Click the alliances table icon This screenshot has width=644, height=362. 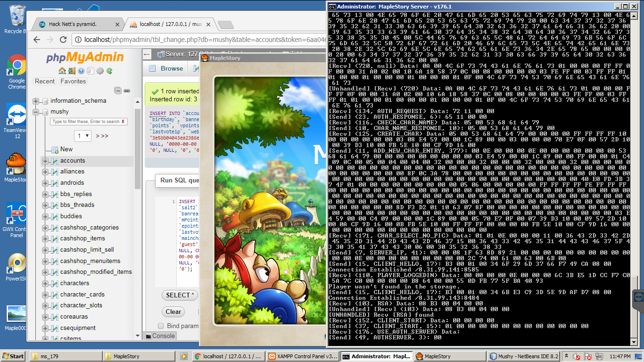[55, 172]
